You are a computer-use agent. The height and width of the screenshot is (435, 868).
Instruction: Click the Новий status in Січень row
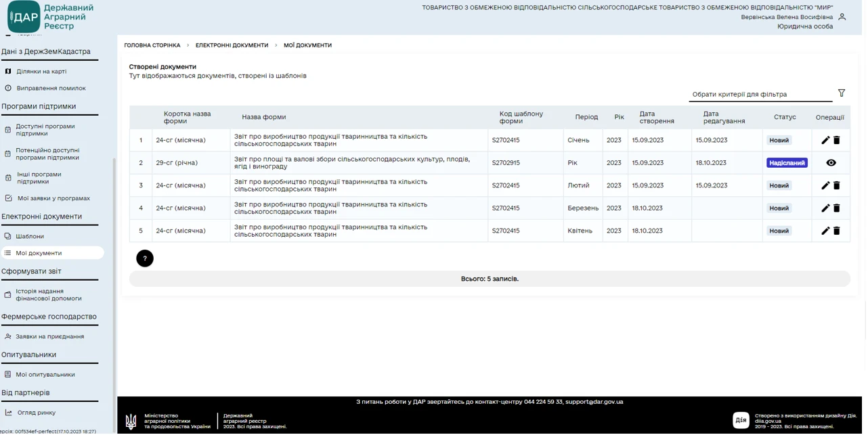tap(781, 141)
